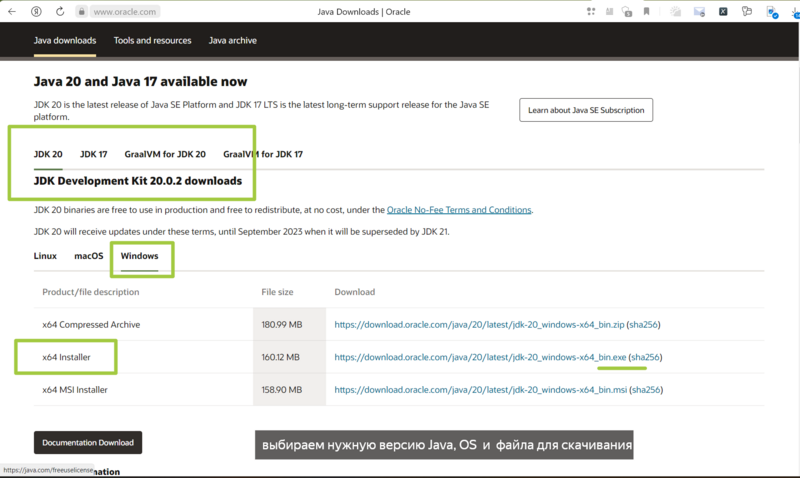Screen dimensions: 800x478
Task: Click the 'x64 Installer' row label
Action: (x=66, y=357)
